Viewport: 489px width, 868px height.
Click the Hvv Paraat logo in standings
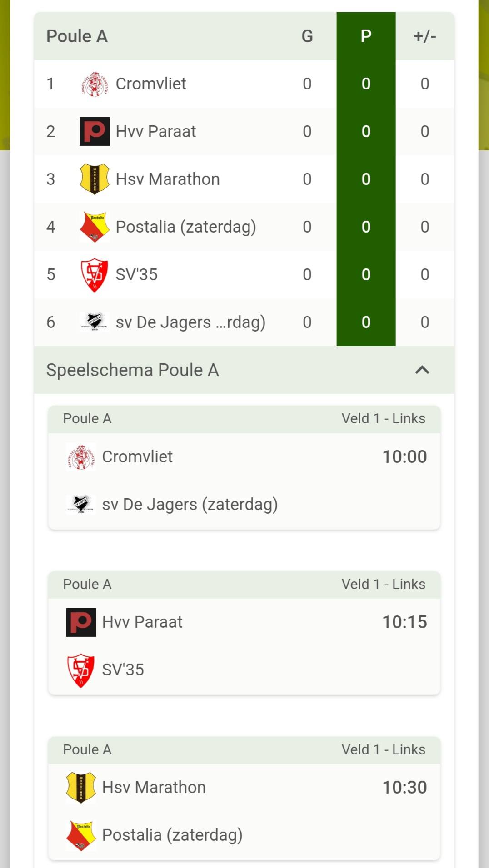coord(95,132)
